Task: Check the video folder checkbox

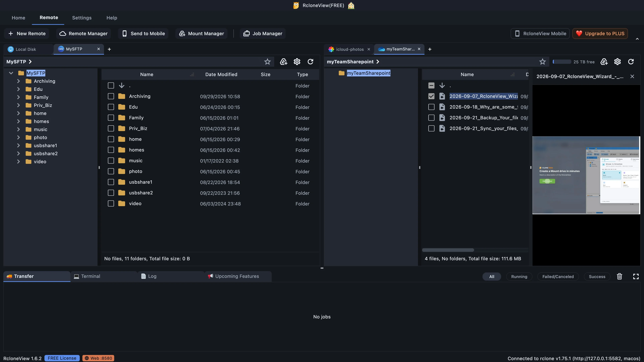Action: [111, 204]
